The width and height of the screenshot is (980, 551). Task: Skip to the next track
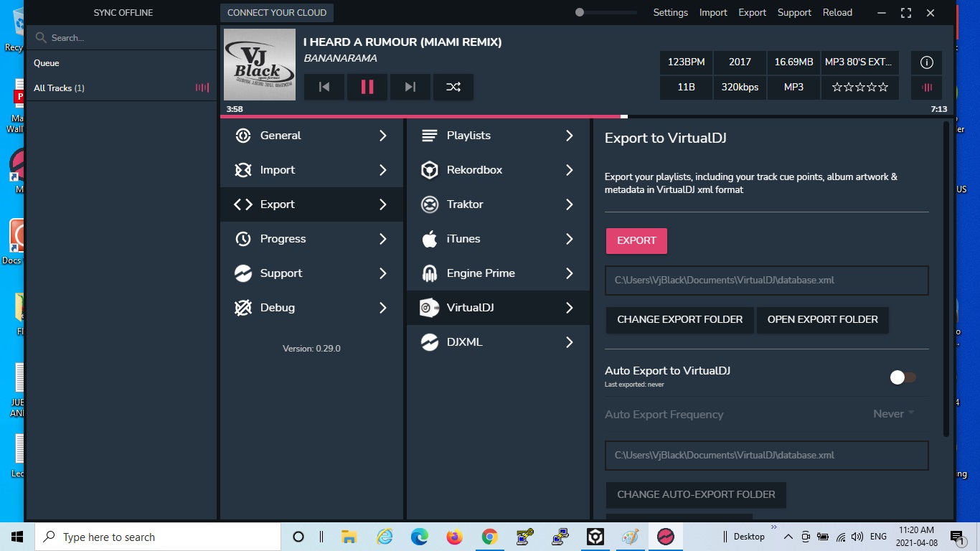coord(410,87)
